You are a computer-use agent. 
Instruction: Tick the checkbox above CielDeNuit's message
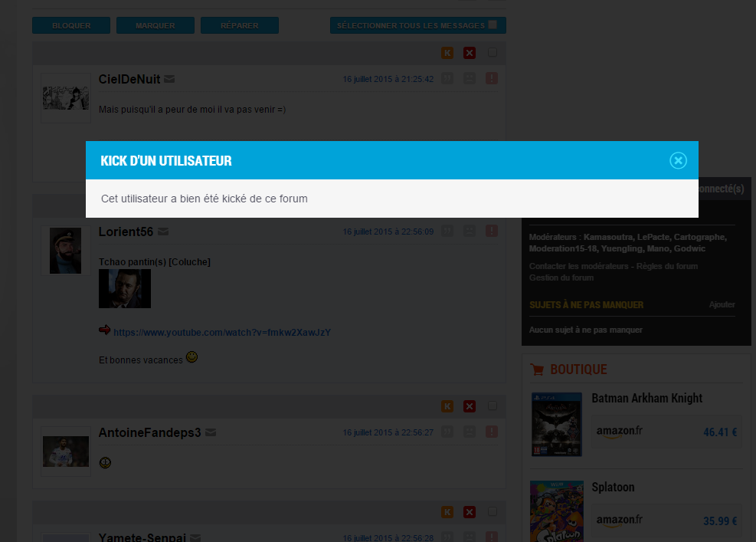click(493, 53)
